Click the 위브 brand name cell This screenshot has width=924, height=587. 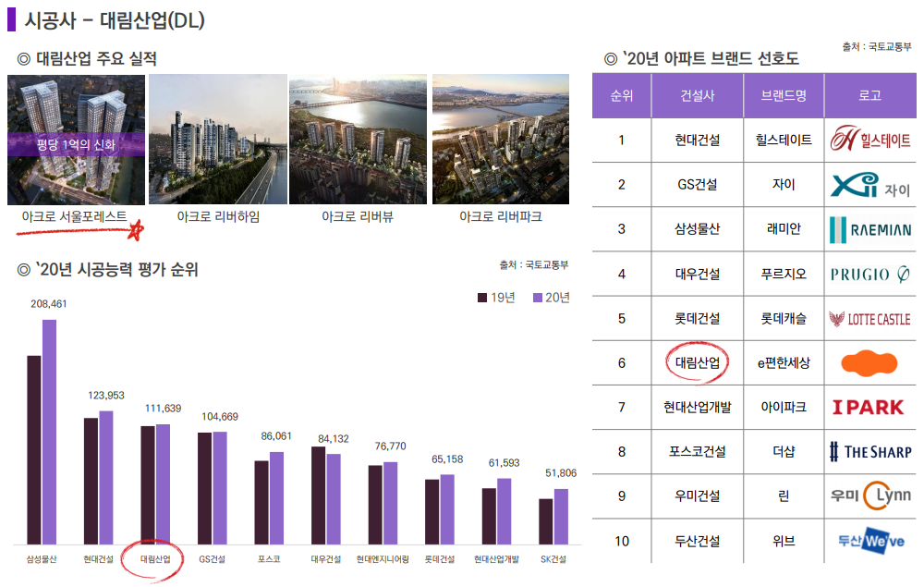pyautogui.click(x=784, y=541)
